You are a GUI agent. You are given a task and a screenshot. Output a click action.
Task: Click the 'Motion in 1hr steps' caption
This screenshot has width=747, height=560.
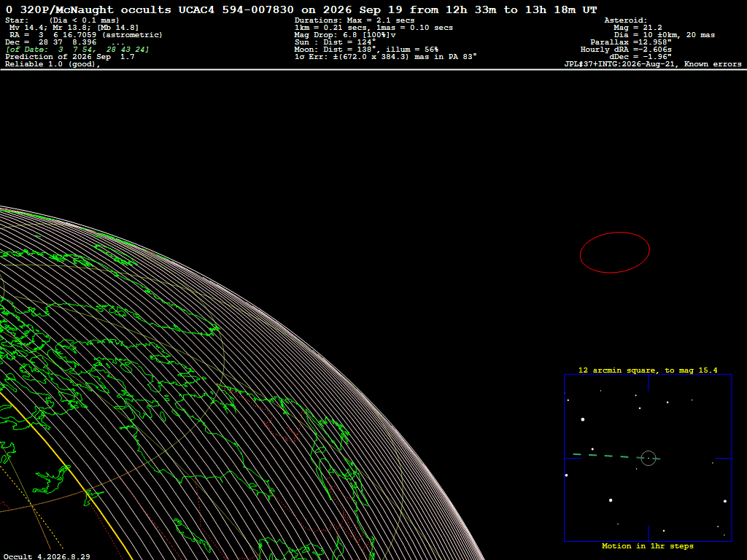point(648,545)
